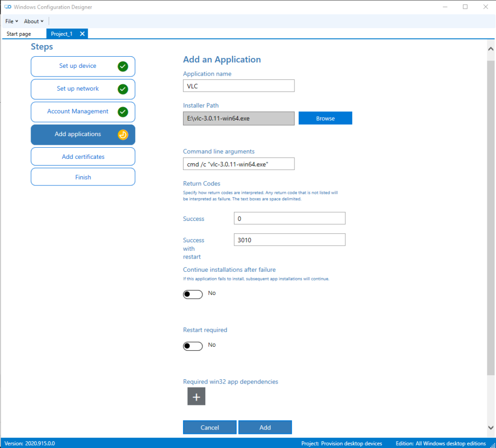
Task: Go to the Add certificates step
Action: (x=83, y=157)
